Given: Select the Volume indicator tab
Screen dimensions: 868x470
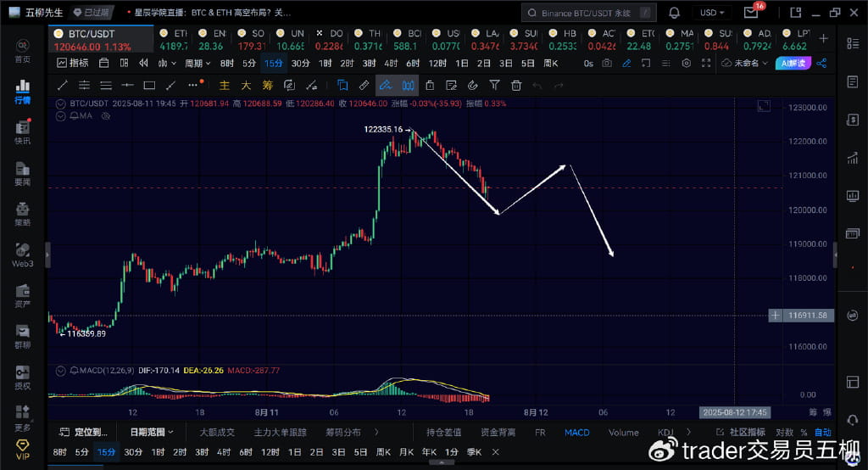Looking at the screenshot, I should pos(623,433).
